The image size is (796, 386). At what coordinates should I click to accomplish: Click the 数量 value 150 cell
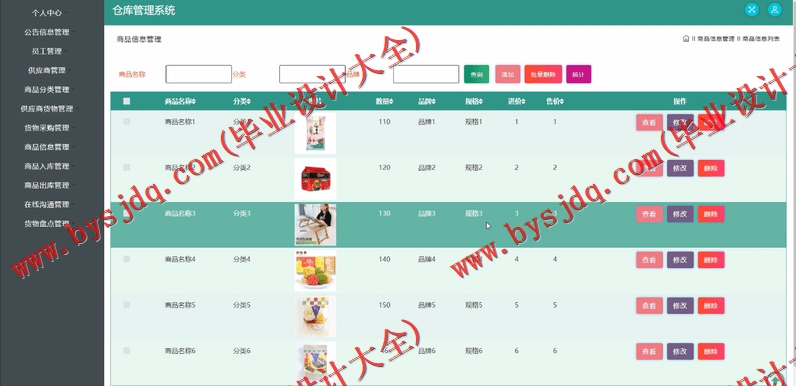coord(384,305)
